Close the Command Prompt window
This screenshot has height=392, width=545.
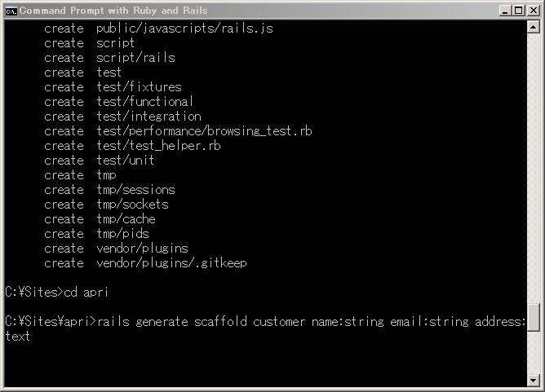pos(534,11)
